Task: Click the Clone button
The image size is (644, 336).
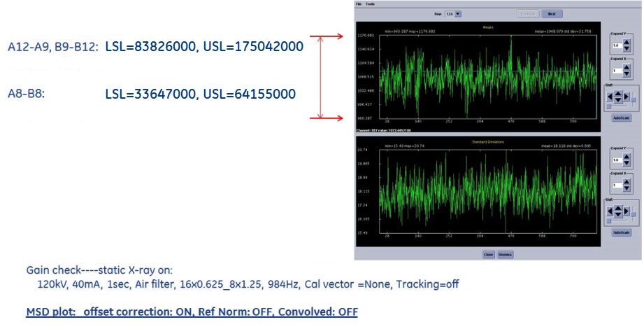Action: pos(489,254)
